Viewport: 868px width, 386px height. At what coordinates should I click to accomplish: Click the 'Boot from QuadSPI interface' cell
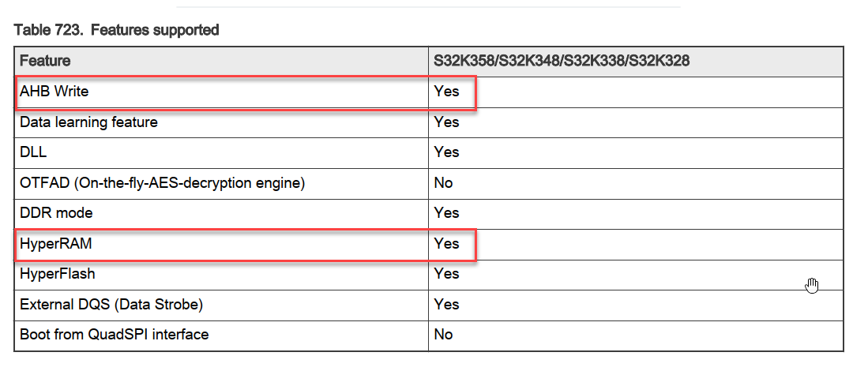pos(114,335)
